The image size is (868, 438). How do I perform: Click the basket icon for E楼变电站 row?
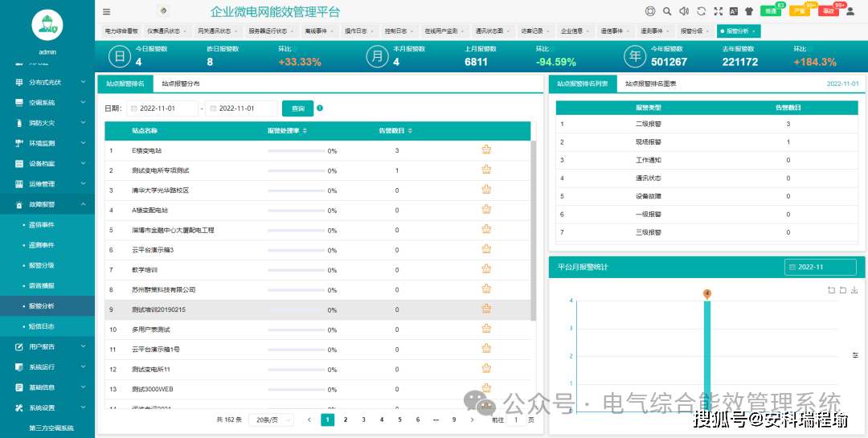point(485,150)
